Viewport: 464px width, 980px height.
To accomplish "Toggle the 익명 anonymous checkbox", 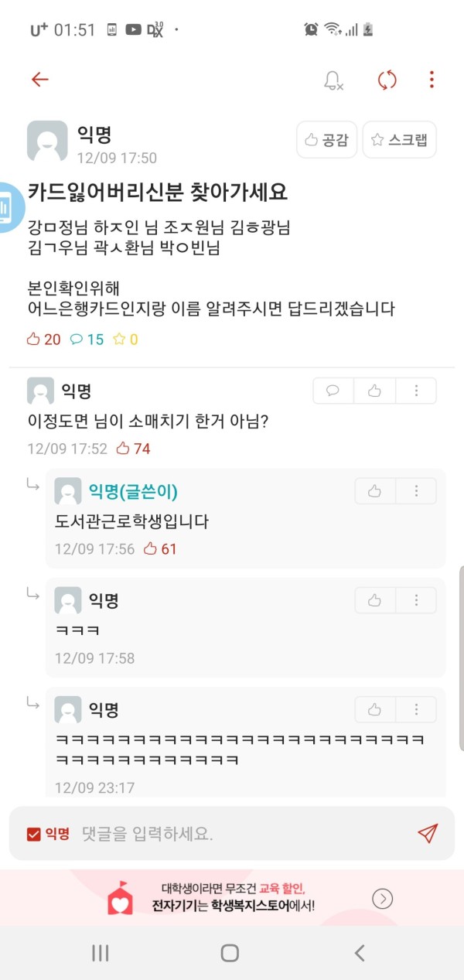I will (x=34, y=834).
